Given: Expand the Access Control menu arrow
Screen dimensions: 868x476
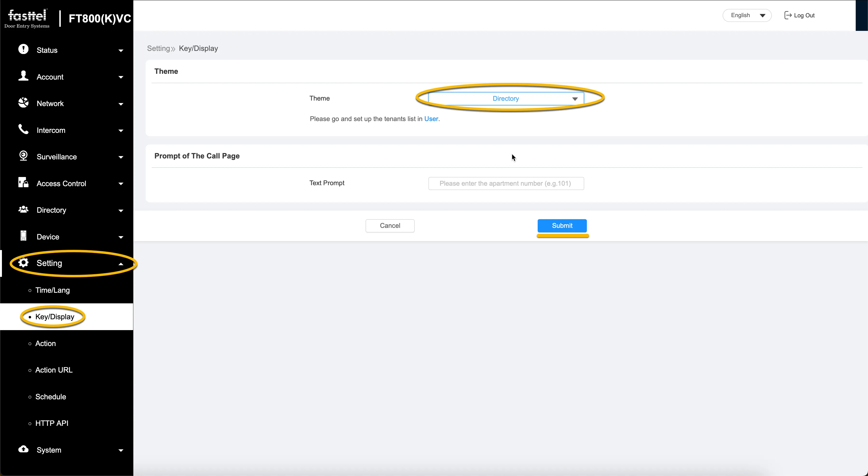Looking at the screenshot, I should (121, 184).
